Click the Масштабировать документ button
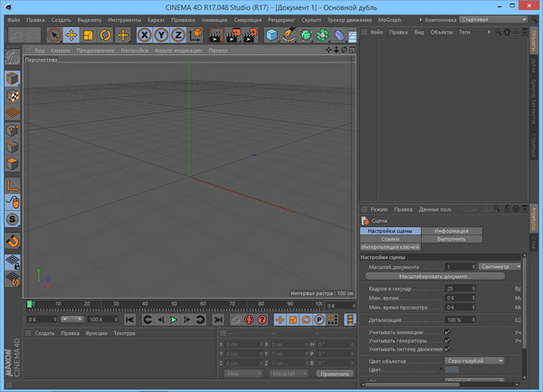The height and width of the screenshot is (392, 543). point(436,276)
